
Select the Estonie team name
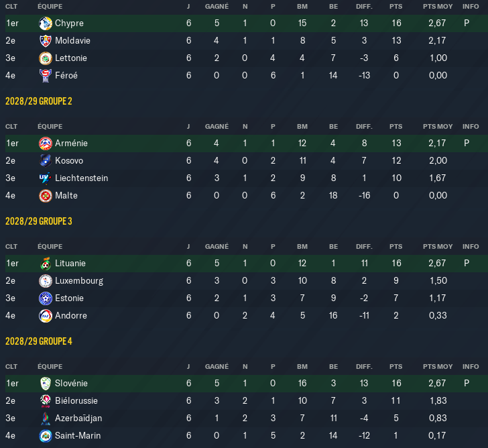(x=69, y=298)
